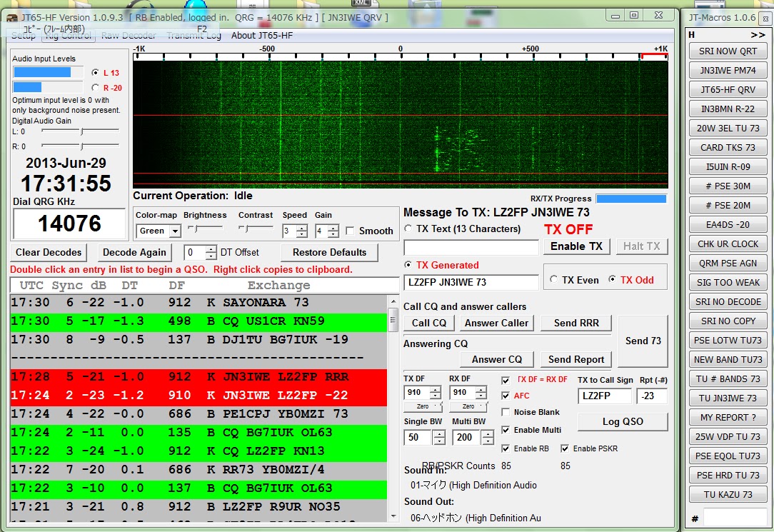Screen dimensions: 774x532
Task: Adjust the L digital audio gain slider
Action: [x=81, y=131]
